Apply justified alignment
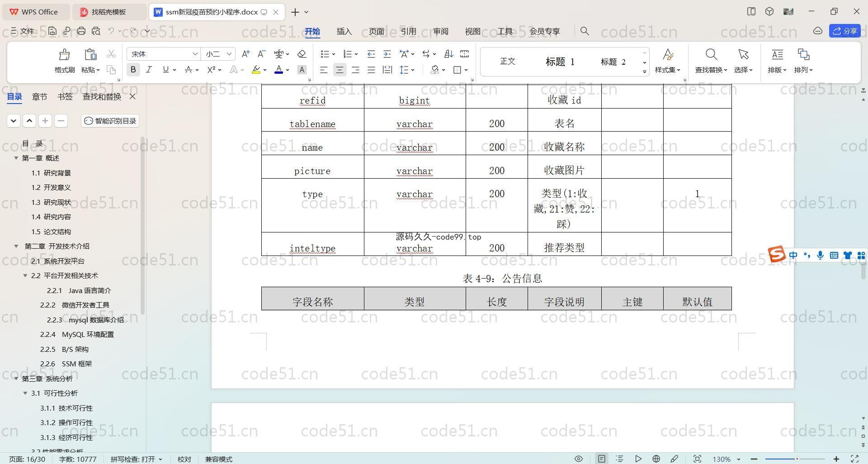Image resolution: width=868 pixels, height=464 pixels. (371, 70)
